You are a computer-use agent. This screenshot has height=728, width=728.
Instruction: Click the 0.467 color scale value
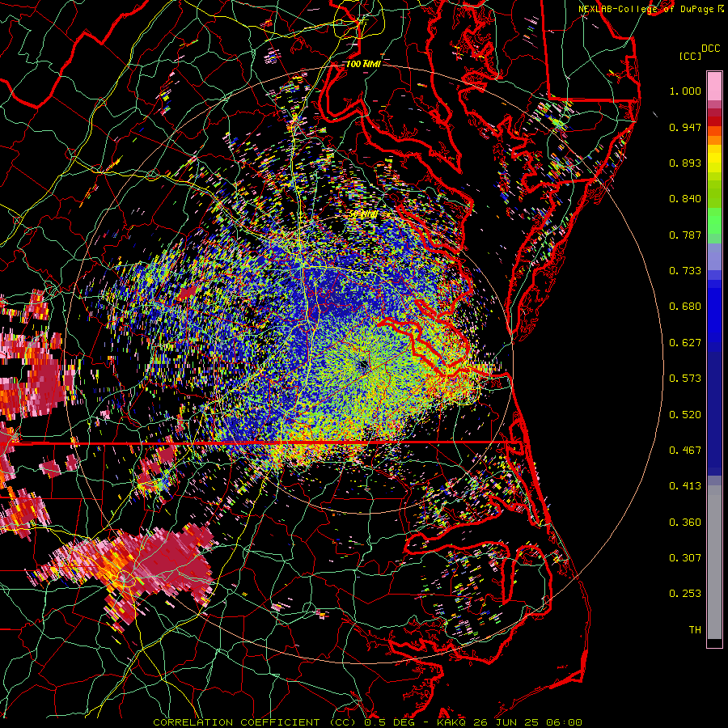(x=685, y=451)
